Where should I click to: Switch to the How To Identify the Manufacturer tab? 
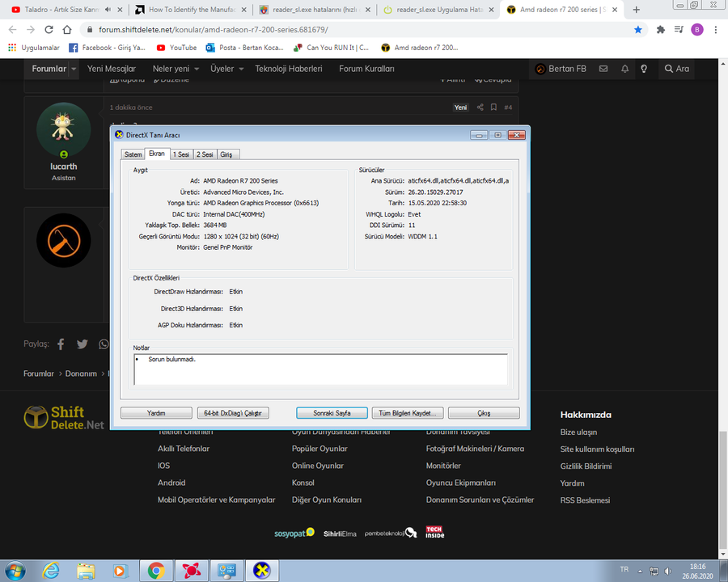click(x=190, y=10)
